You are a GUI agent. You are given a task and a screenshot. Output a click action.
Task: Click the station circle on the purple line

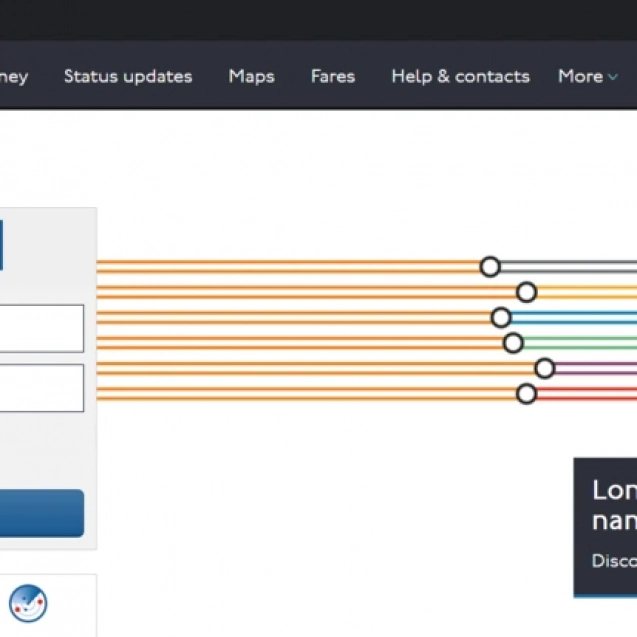(544, 369)
